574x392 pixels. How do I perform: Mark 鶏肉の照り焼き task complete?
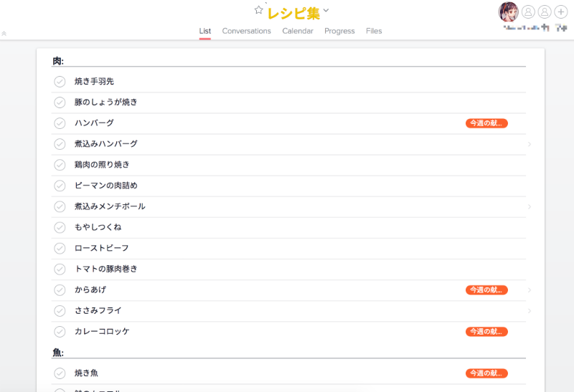60,165
